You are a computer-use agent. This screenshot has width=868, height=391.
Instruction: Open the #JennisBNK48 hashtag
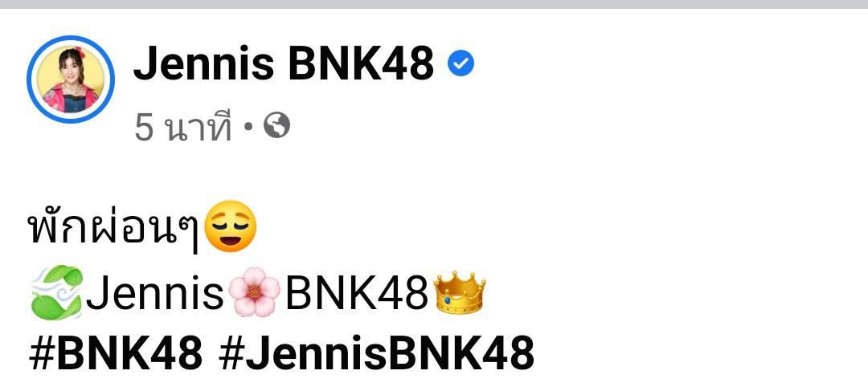[x=376, y=352]
